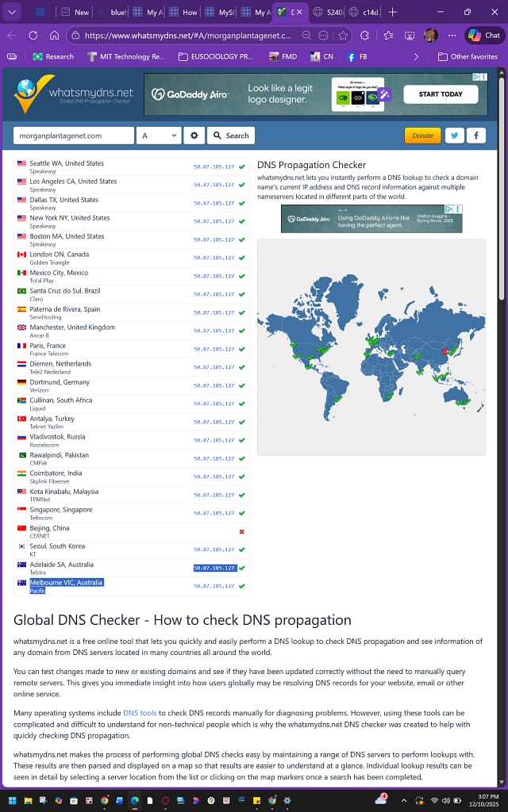The width and height of the screenshot is (508, 812).
Task: Go to the browser home page icon
Action: point(54,36)
